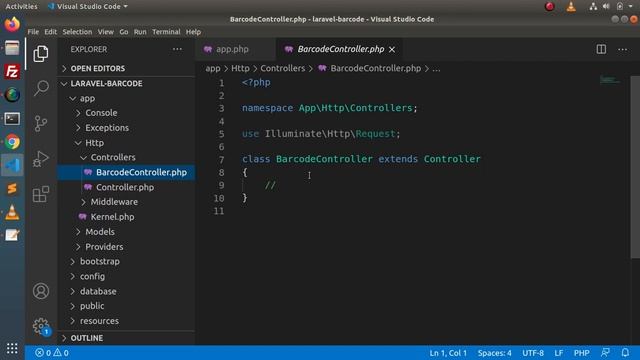The image size is (640, 360).
Task: Click UTF-8 encoding in status bar
Action: (533, 353)
